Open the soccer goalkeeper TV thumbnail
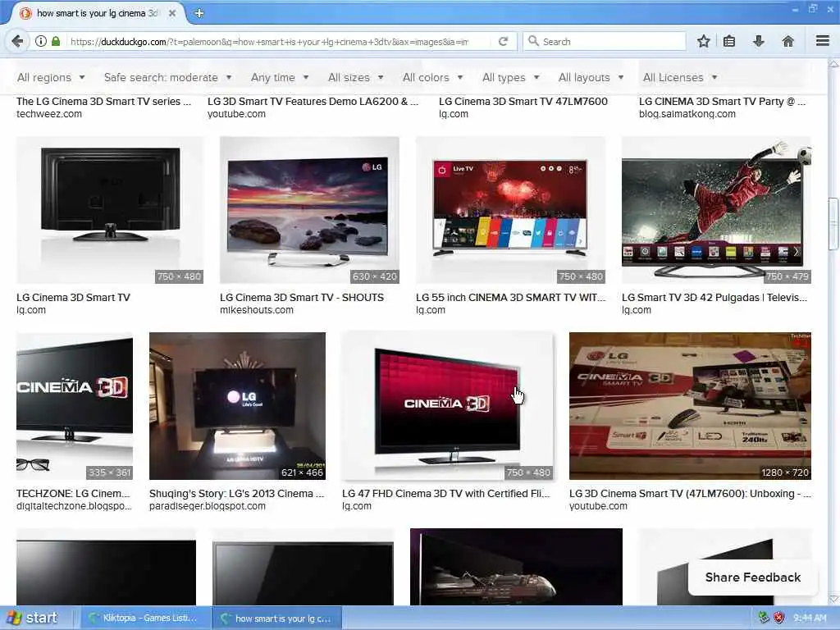840x630 pixels. [x=716, y=210]
